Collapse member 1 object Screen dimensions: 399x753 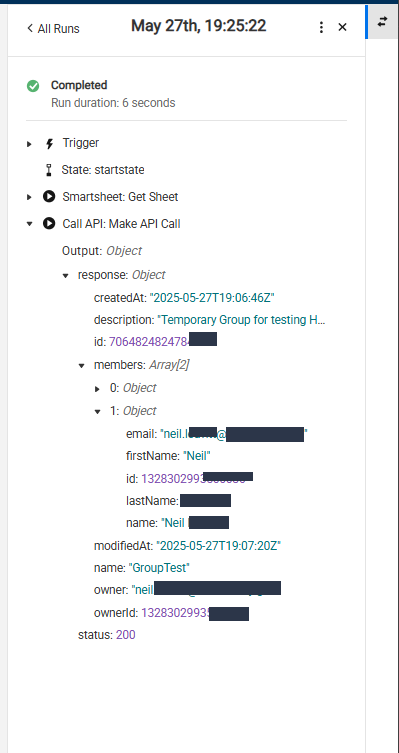point(97,412)
